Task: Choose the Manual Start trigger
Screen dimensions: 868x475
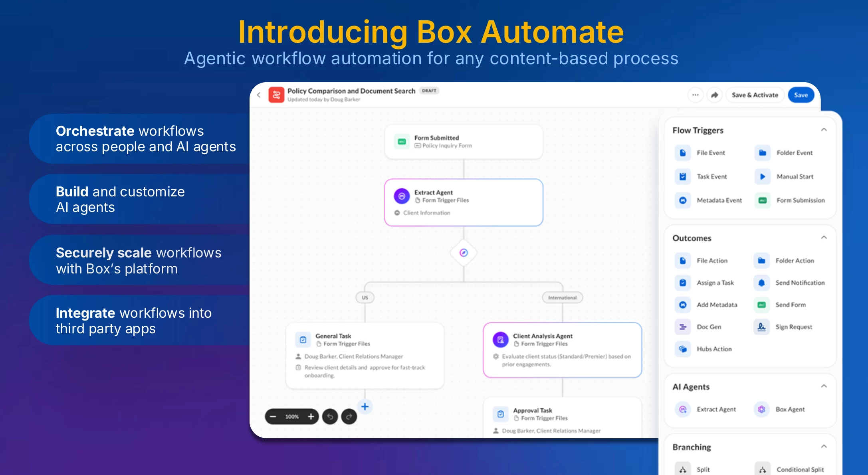Action: click(x=794, y=176)
